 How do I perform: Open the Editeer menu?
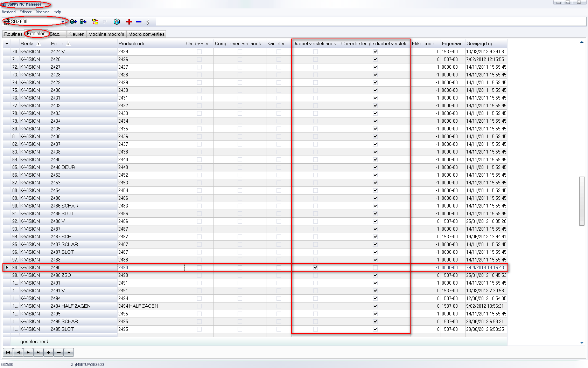click(x=26, y=12)
